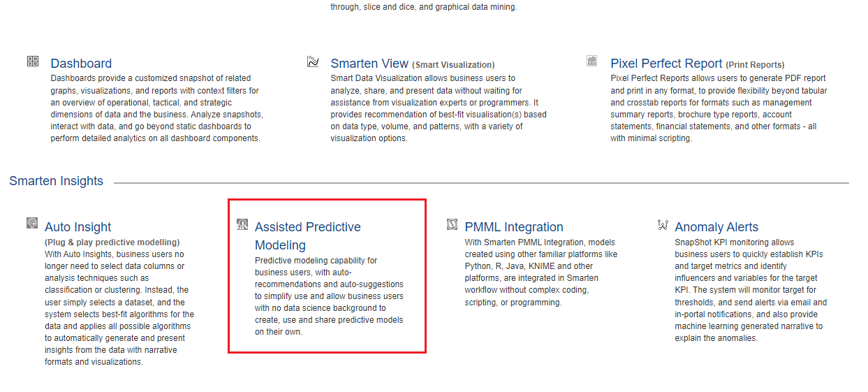Click the Pixel Perfect Report description text
This screenshot has height=392, width=868.
[x=719, y=108]
